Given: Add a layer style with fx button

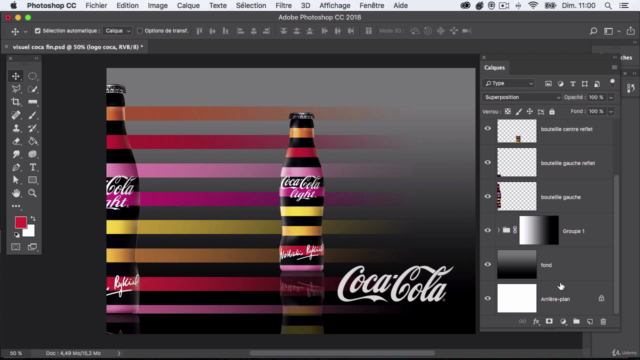Looking at the screenshot, I should pyautogui.click(x=536, y=322).
